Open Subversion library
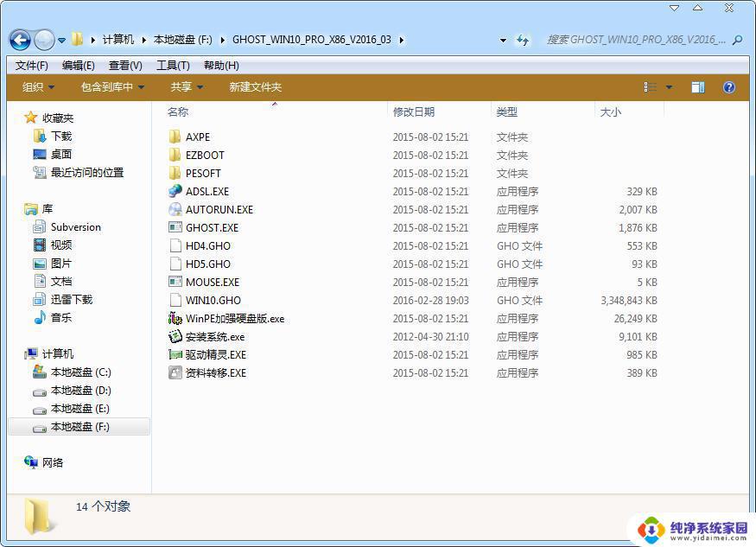This screenshot has height=547, width=756. pos(76,227)
